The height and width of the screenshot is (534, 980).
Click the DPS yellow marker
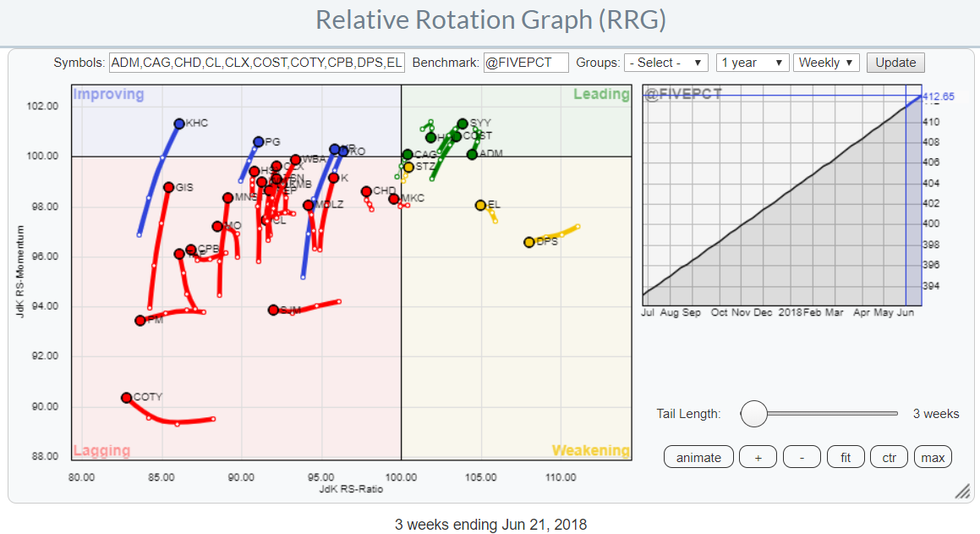pyautogui.click(x=529, y=242)
